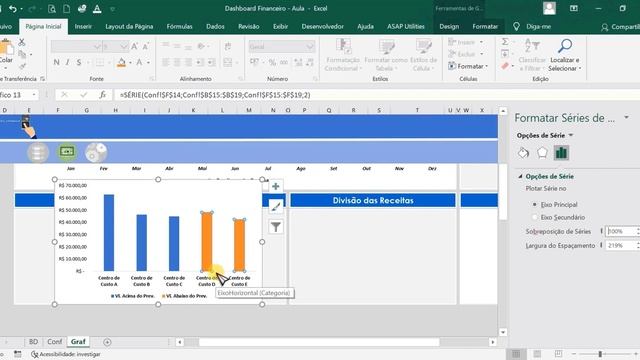The image size is (640, 360).
Task: Click the gray database round icon in the dashboard header
Action: (x=38, y=152)
